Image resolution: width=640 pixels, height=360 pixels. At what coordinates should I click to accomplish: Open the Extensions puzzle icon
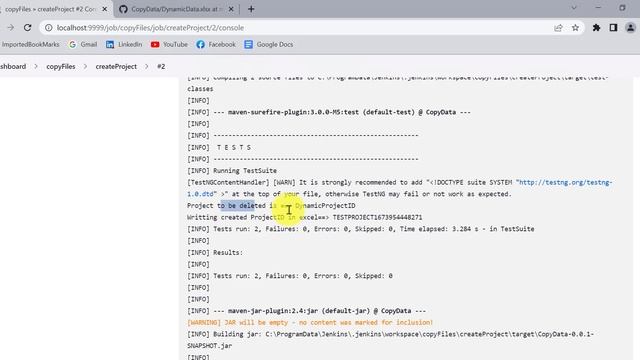coord(596,28)
